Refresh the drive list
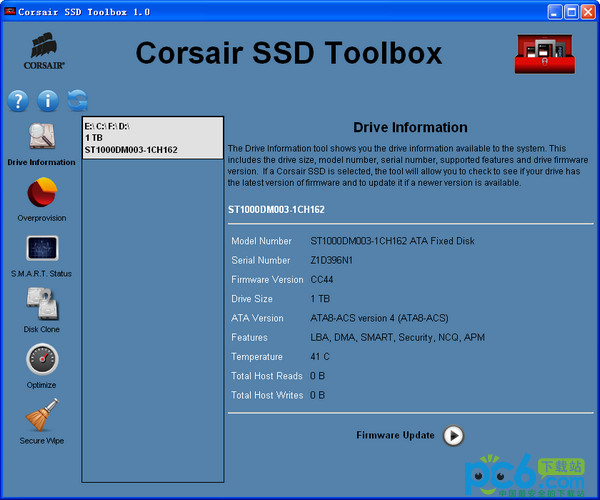This screenshot has width=600, height=500. 77,100
